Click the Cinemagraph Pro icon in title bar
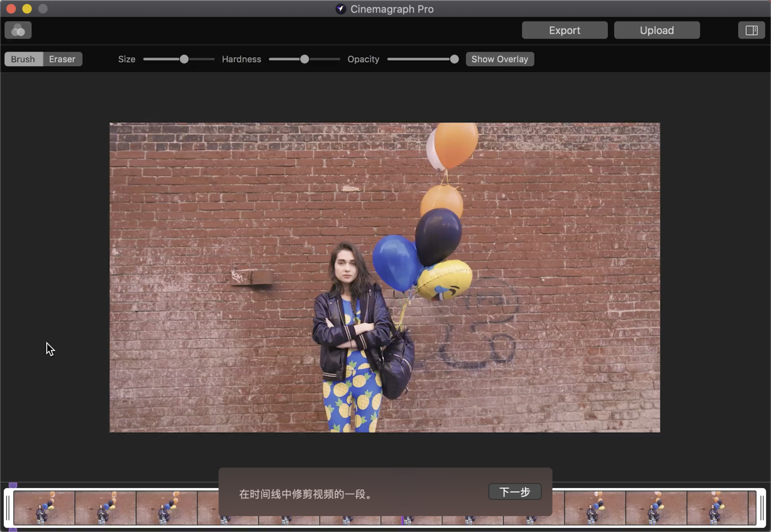Screen dimensions: 771x532 tap(340, 9)
